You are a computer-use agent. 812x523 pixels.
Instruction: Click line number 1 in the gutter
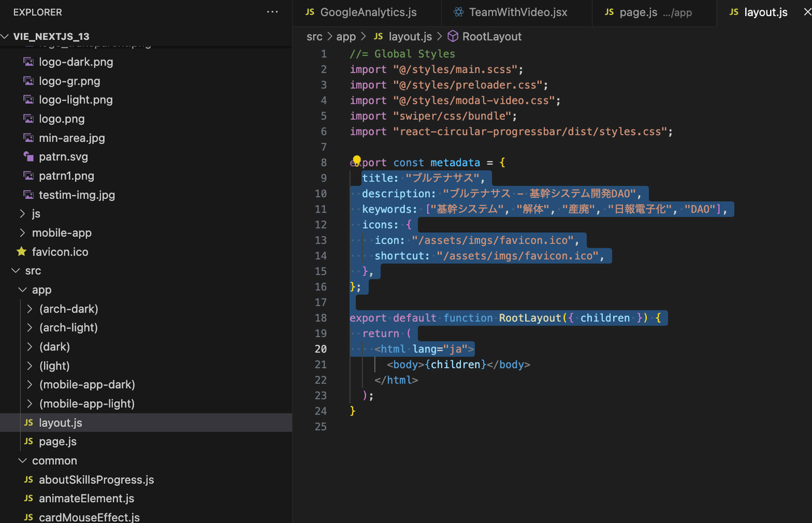pyautogui.click(x=323, y=54)
